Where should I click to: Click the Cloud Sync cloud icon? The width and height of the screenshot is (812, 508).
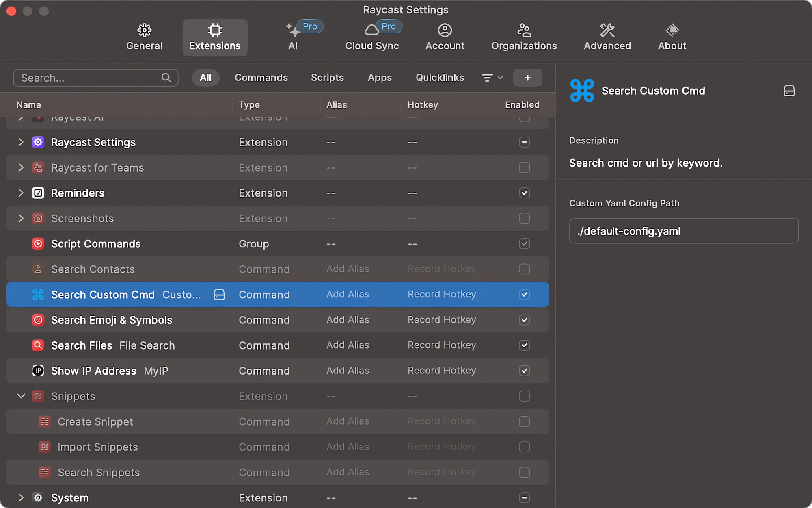click(x=371, y=30)
